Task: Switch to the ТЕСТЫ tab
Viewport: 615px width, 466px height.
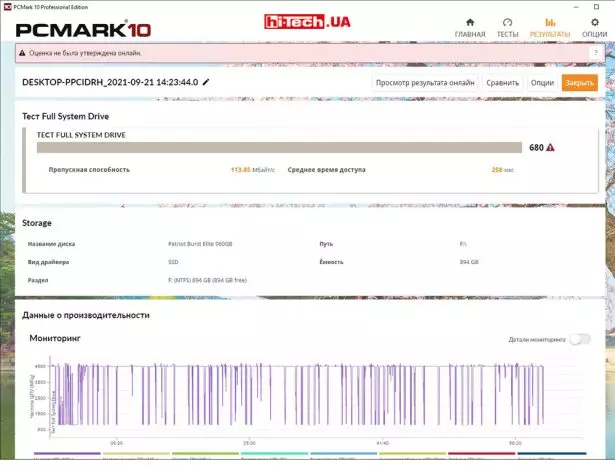Action: pos(508,28)
